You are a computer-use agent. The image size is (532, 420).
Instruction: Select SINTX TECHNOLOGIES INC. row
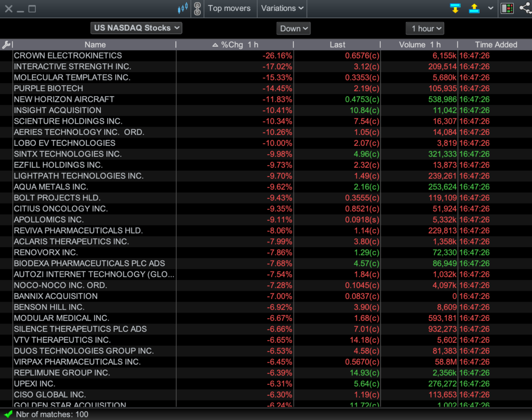(266, 154)
